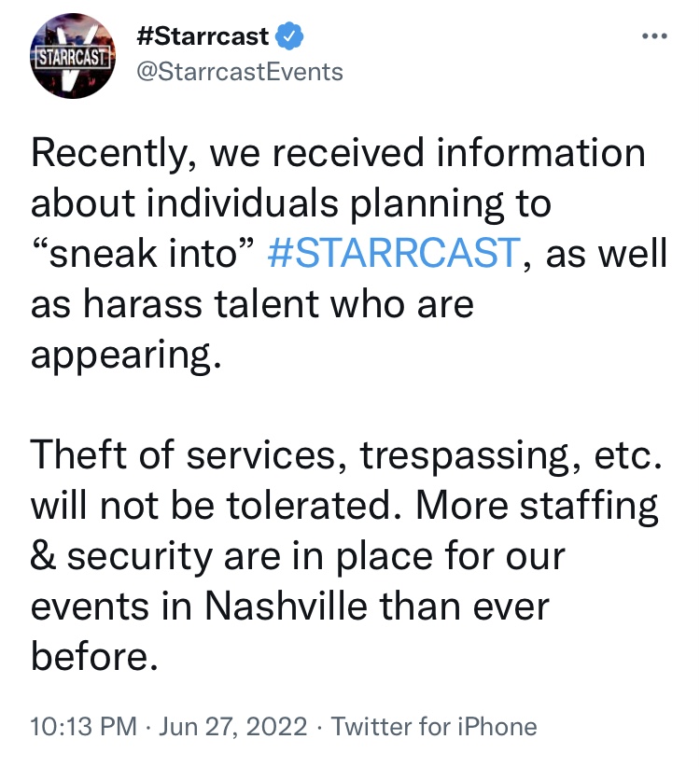Click the Jun 27, 2022 date
The image size is (700, 767).
[x=234, y=727]
